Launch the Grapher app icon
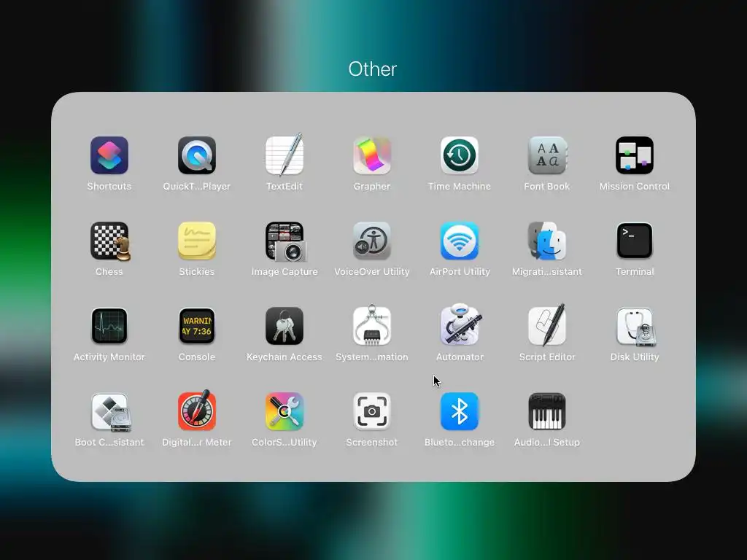This screenshot has width=747, height=560. pyautogui.click(x=372, y=155)
